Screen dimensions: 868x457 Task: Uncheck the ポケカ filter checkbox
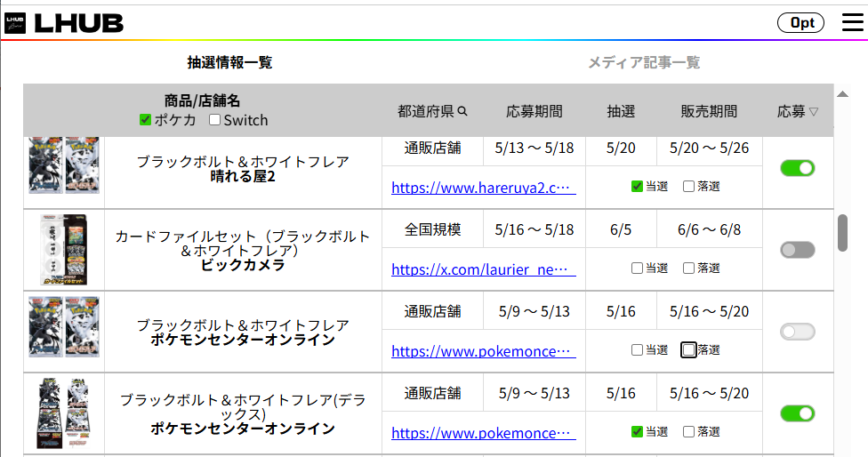tap(146, 120)
